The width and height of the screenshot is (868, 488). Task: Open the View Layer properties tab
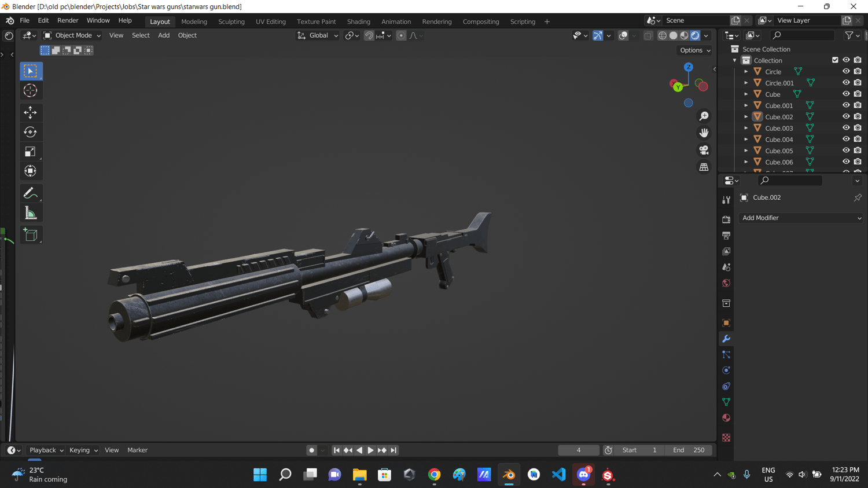click(726, 251)
